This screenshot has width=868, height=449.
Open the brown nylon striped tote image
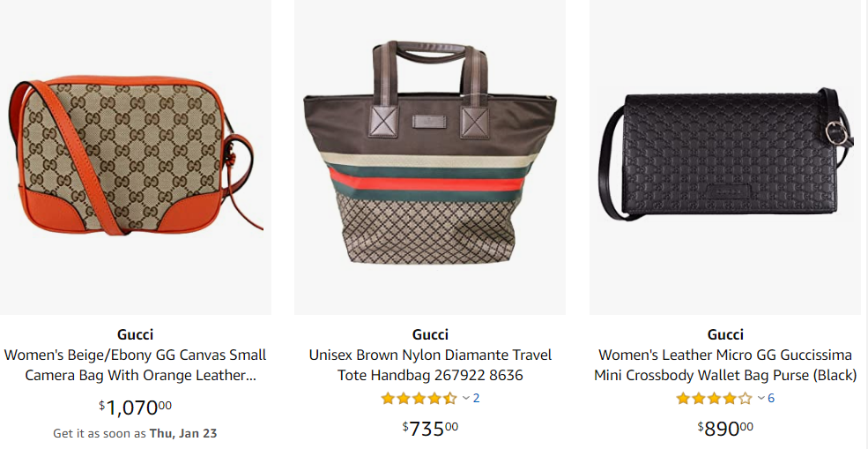[430, 154]
